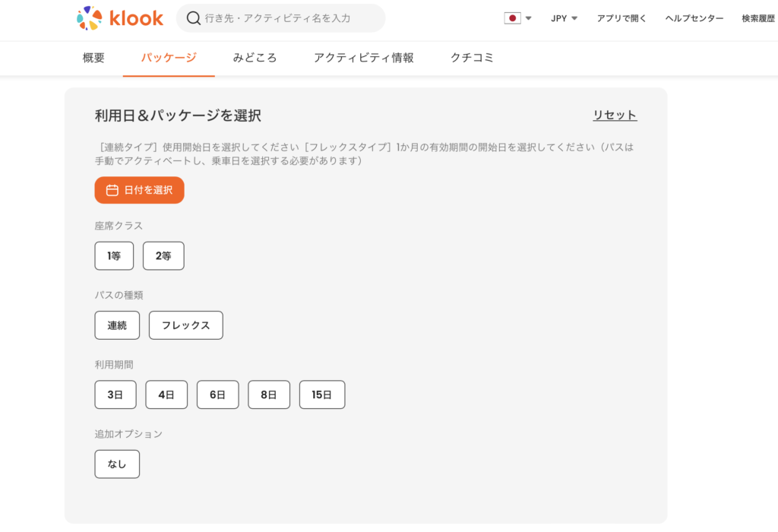Open ヘルプセンター link
This screenshot has height=532, width=778.
pos(694,18)
